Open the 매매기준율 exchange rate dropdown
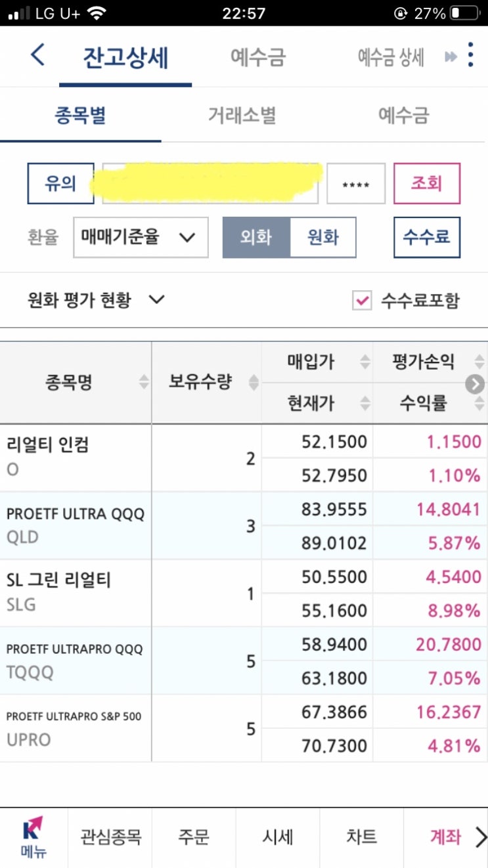The image size is (488, 868). click(141, 237)
